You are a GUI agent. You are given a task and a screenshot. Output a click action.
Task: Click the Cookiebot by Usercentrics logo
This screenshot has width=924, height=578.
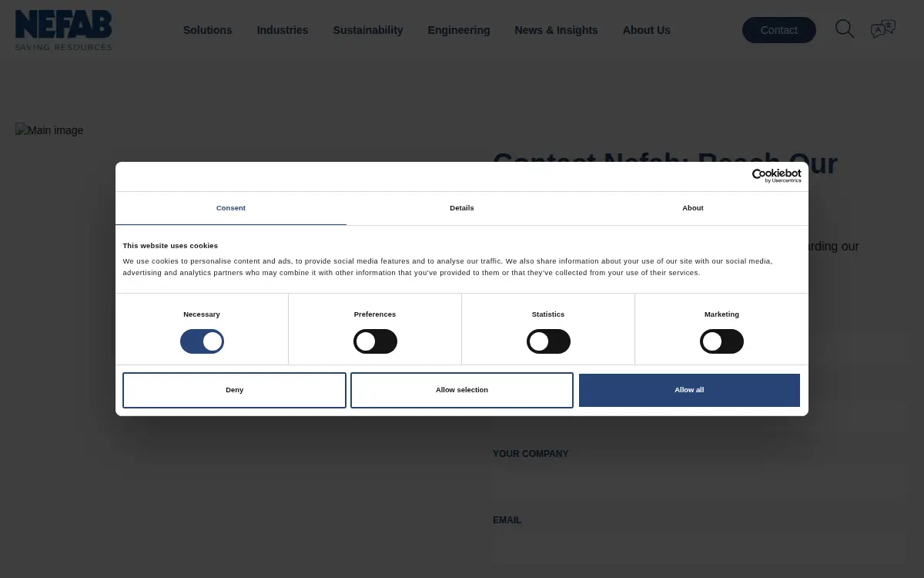[776, 176]
